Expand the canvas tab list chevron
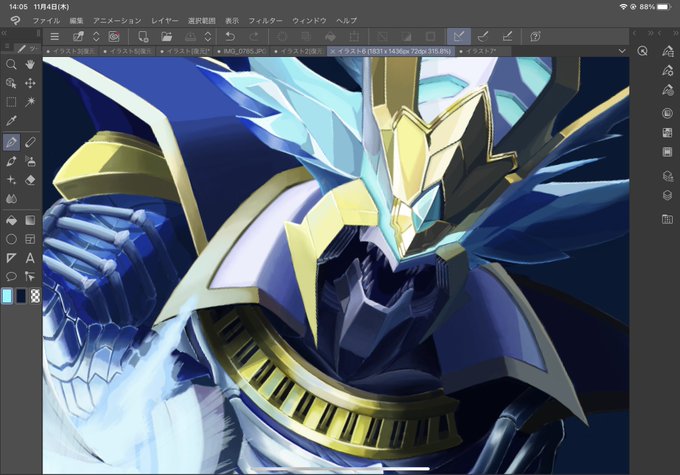The height and width of the screenshot is (475, 680). point(622,51)
